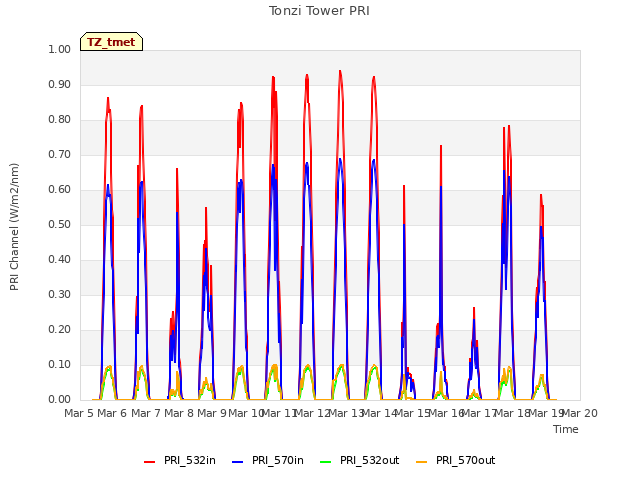Click the TZ_tmet annotation label
640x480 pixels.
coord(111,42)
